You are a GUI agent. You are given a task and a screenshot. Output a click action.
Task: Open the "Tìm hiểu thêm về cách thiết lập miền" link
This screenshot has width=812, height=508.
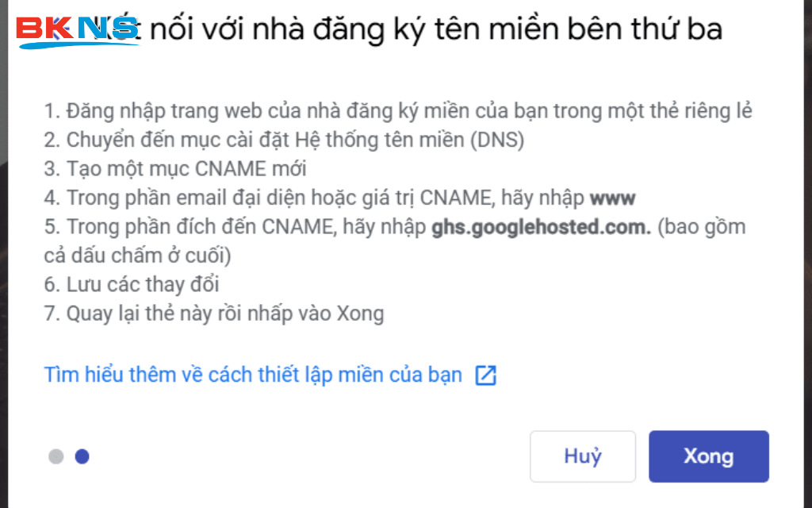(x=253, y=375)
